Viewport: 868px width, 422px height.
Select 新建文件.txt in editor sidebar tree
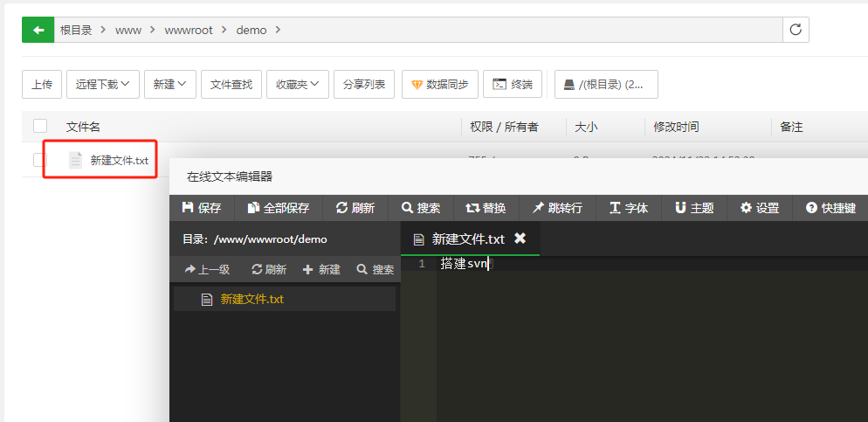tap(251, 299)
